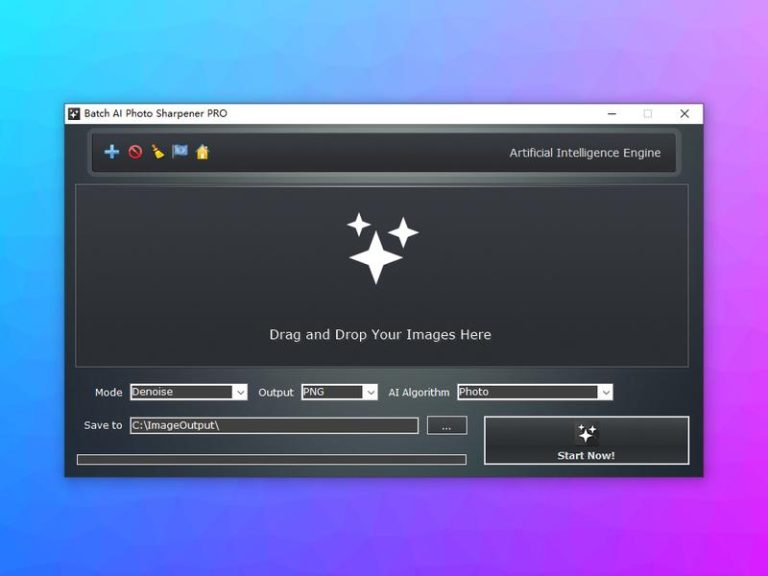Click the Drag and Drop Your Images Here text
768x576 pixels.
point(380,335)
